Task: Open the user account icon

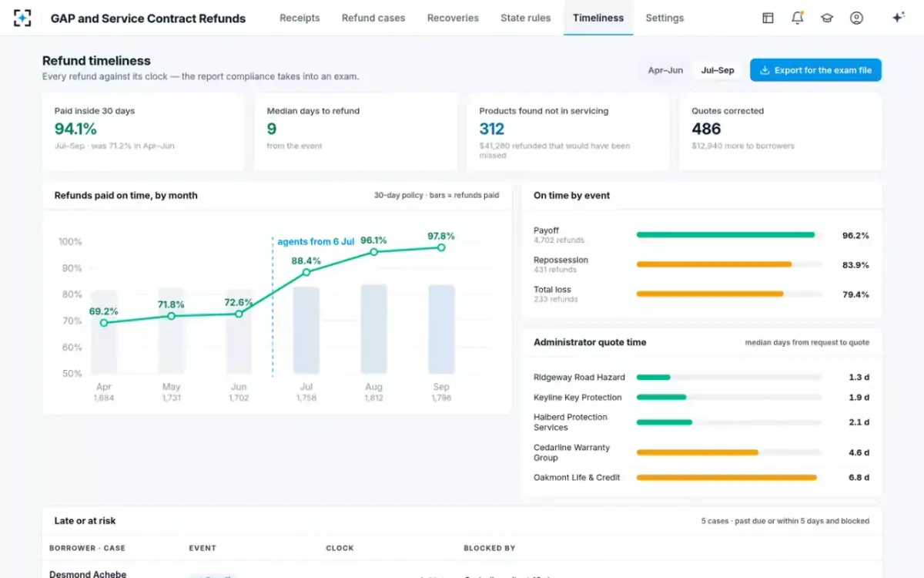Action: pos(856,18)
